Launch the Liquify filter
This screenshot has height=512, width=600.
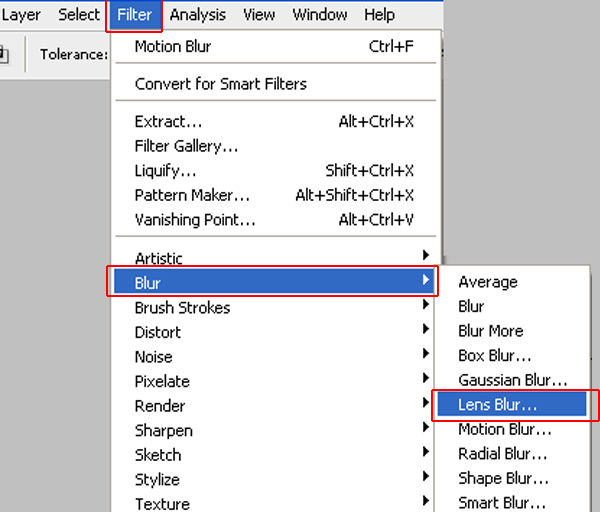point(165,171)
